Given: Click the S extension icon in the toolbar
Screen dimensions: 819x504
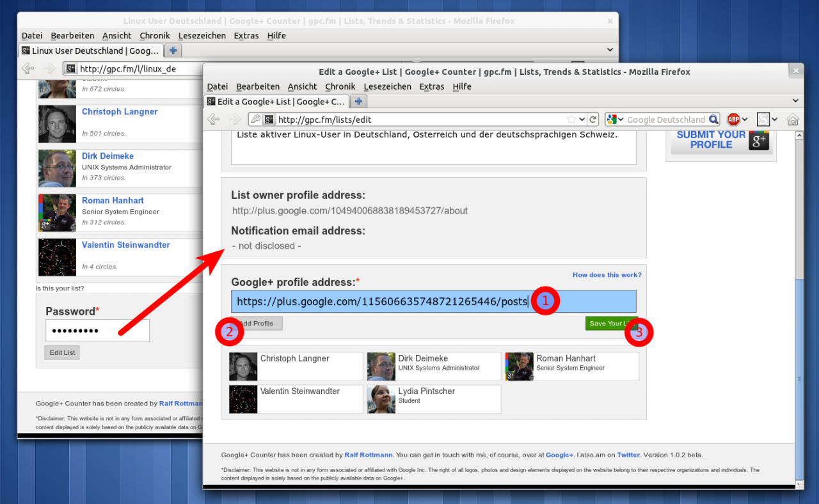Looking at the screenshot, I should click(763, 120).
